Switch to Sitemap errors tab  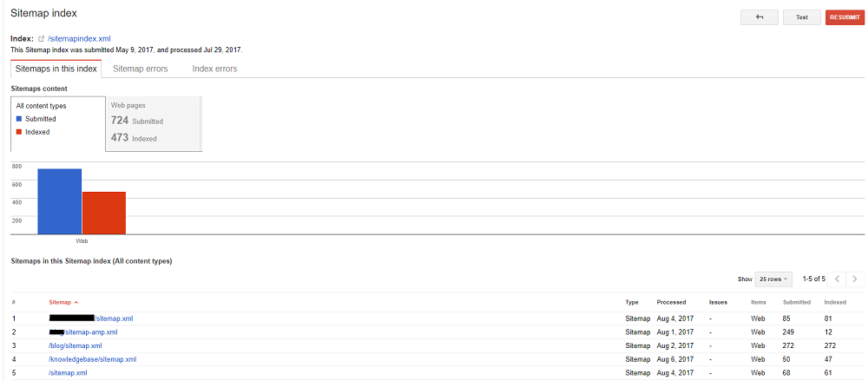click(x=141, y=69)
